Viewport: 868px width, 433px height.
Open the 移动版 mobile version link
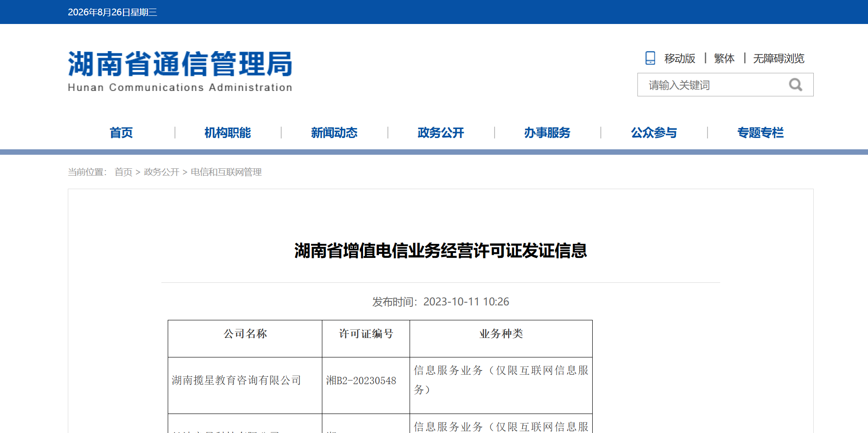pyautogui.click(x=679, y=58)
